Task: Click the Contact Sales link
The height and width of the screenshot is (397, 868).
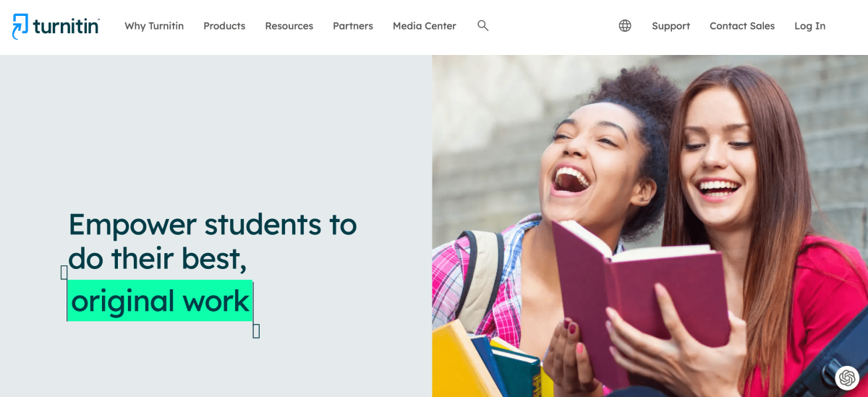Action: click(x=742, y=26)
